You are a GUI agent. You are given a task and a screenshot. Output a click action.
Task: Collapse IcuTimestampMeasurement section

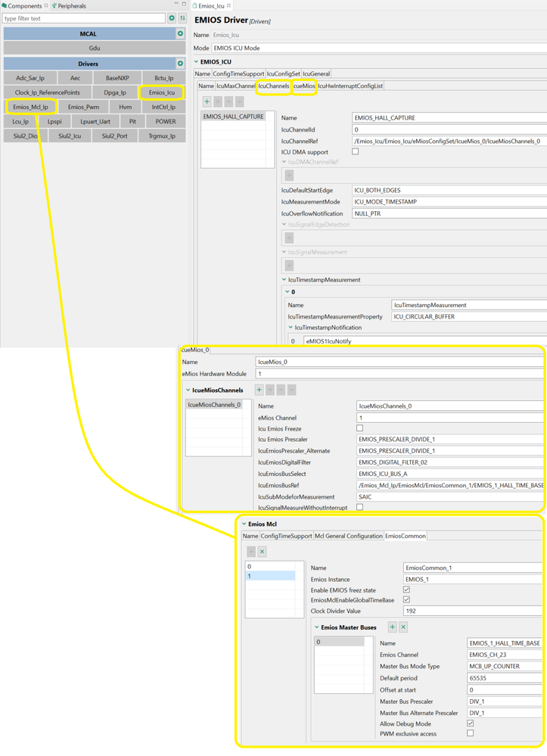[x=284, y=280]
